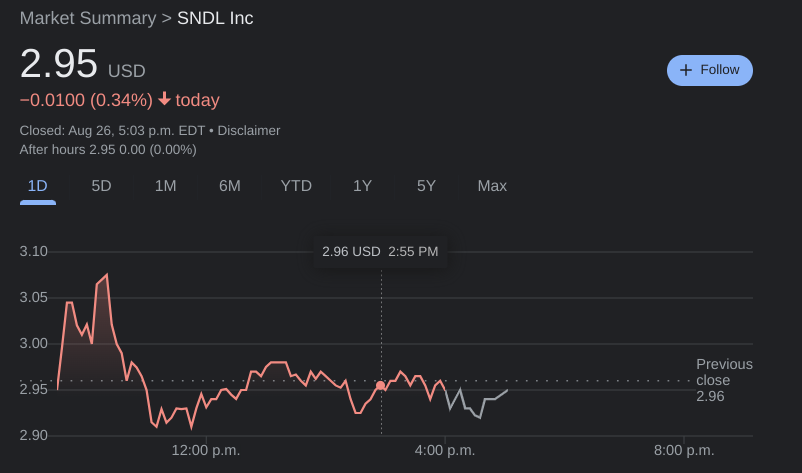The width and height of the screenshot is (802, 473).
Task: Show the Max range chart
Action: 492,186
